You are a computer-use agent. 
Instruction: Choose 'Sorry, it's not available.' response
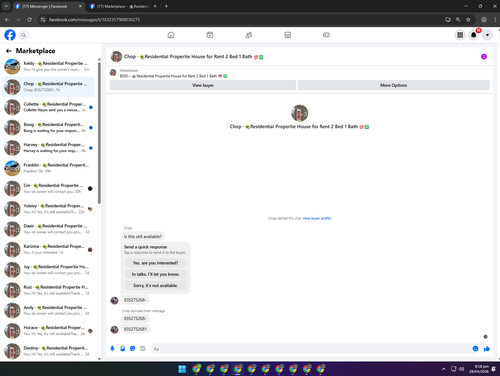pos(155,285)
